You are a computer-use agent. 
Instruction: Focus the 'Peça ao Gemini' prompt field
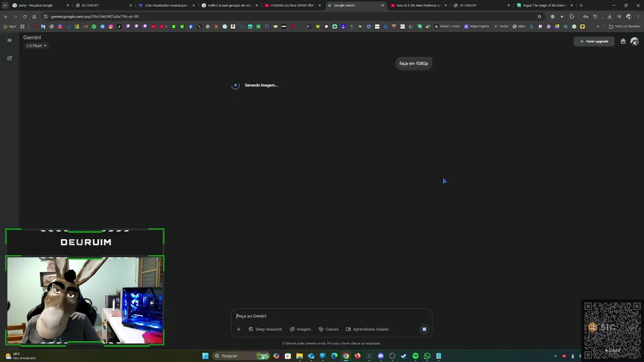click(331, 316)
